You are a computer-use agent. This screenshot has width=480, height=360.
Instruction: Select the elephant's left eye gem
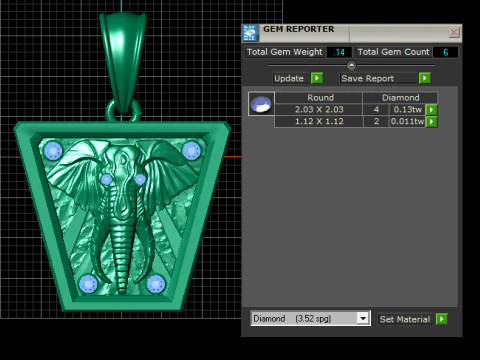pyautogui.click(x=106, y=179)
